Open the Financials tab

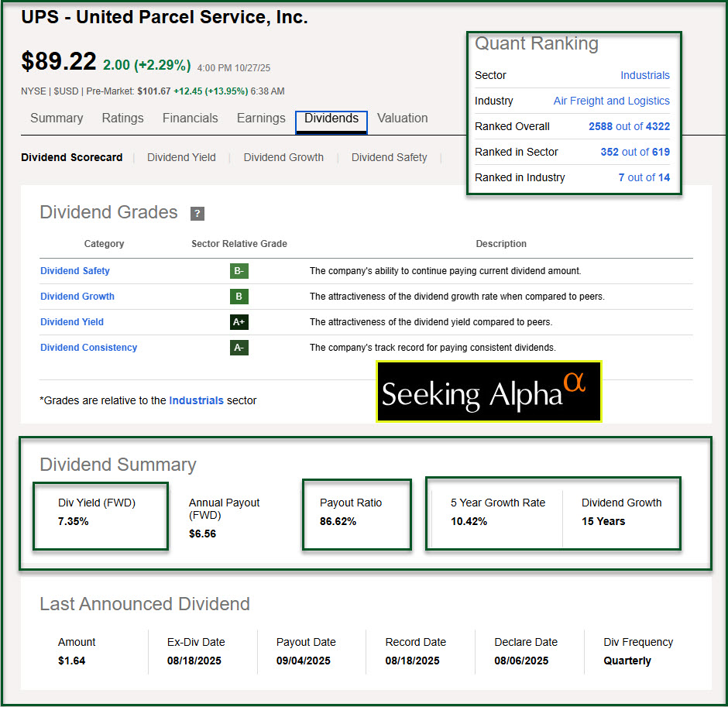pos(190,118)
